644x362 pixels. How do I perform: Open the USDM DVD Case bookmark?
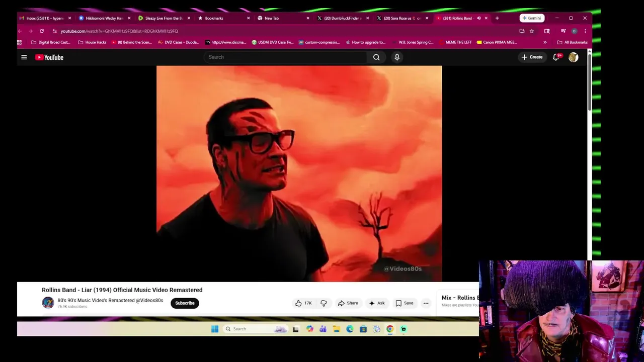point(272,42)
